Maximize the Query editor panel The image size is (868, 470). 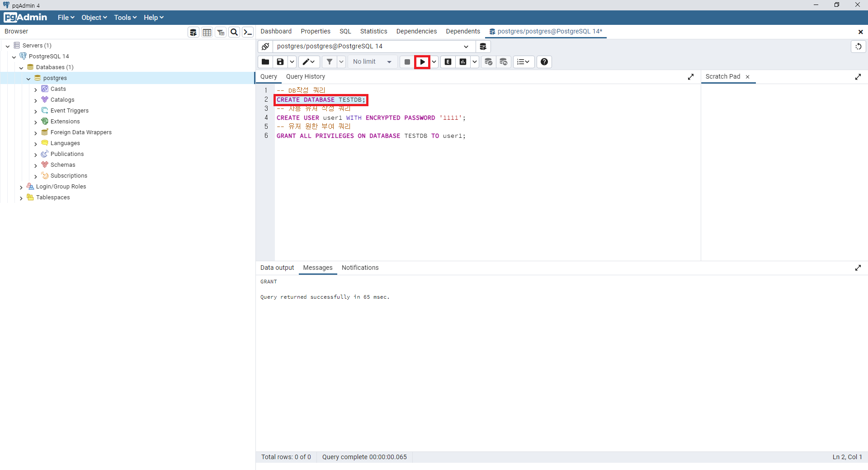(x=691, y=77)
